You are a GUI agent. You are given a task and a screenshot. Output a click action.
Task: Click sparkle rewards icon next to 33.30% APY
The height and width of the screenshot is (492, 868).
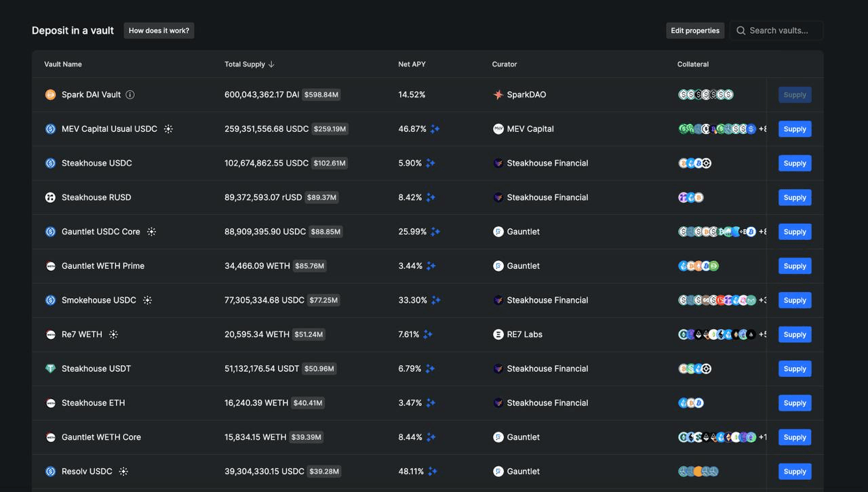(x=436, y=300)
